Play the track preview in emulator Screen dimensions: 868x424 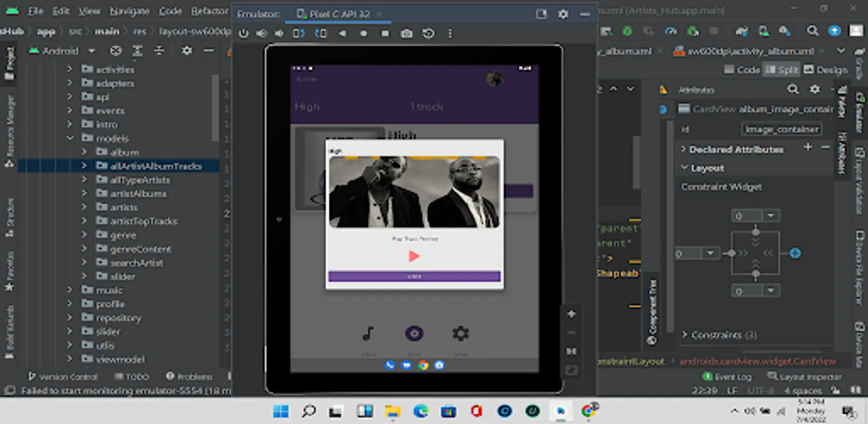coord(414,256)
